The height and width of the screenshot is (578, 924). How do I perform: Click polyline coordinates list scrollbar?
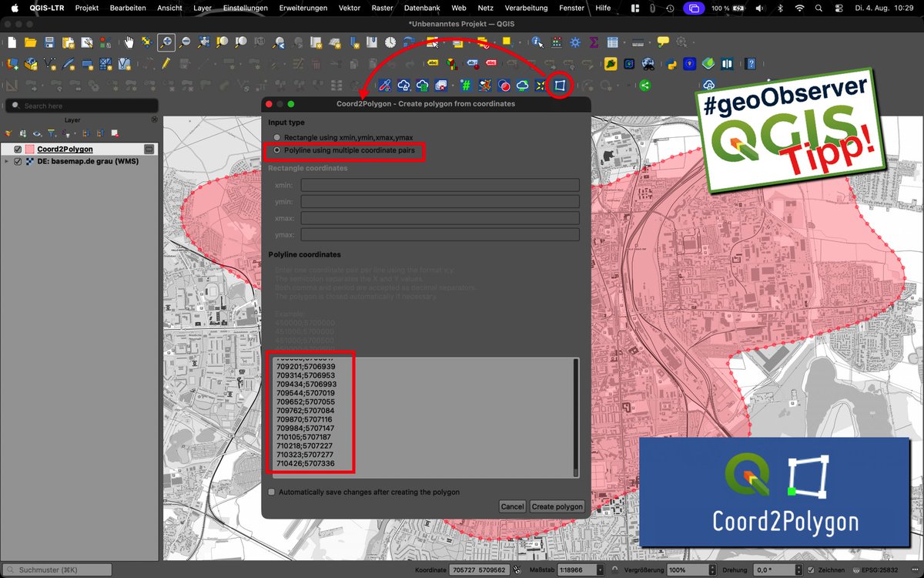[x=575, y=416]
